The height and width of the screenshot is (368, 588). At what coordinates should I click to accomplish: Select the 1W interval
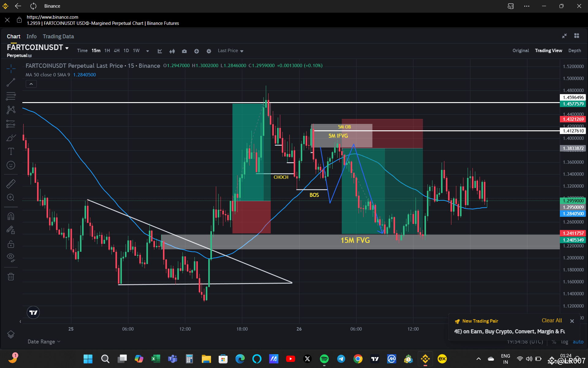[x=136, y=51]
